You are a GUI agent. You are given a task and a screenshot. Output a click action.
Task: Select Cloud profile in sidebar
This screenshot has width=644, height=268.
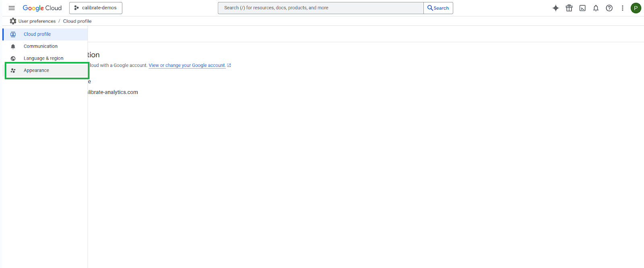coord(45,34)
